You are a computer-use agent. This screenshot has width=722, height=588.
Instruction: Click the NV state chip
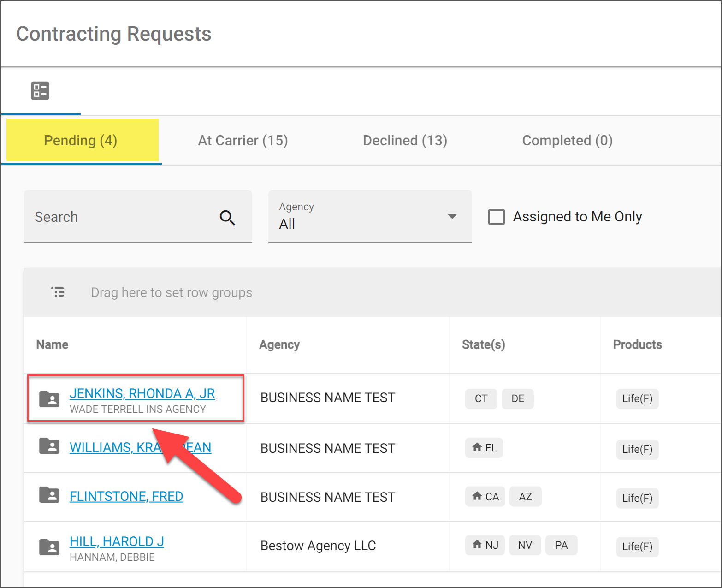525,545
